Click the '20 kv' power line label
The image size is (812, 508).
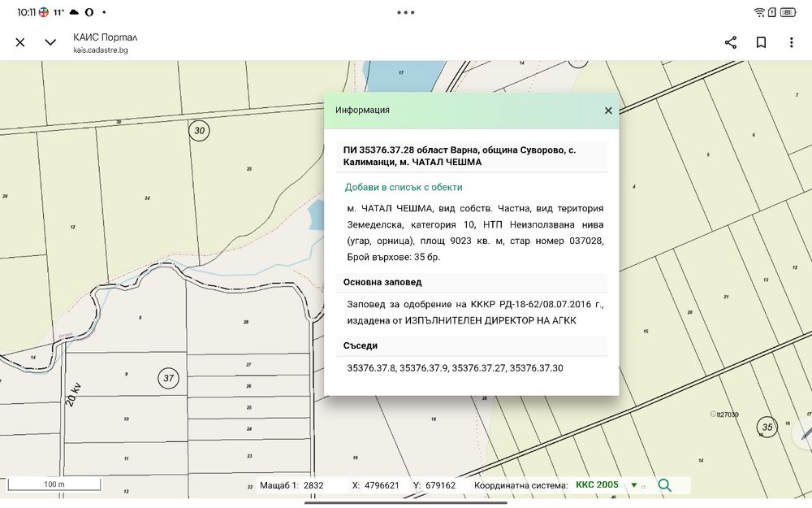pos(73,394)
